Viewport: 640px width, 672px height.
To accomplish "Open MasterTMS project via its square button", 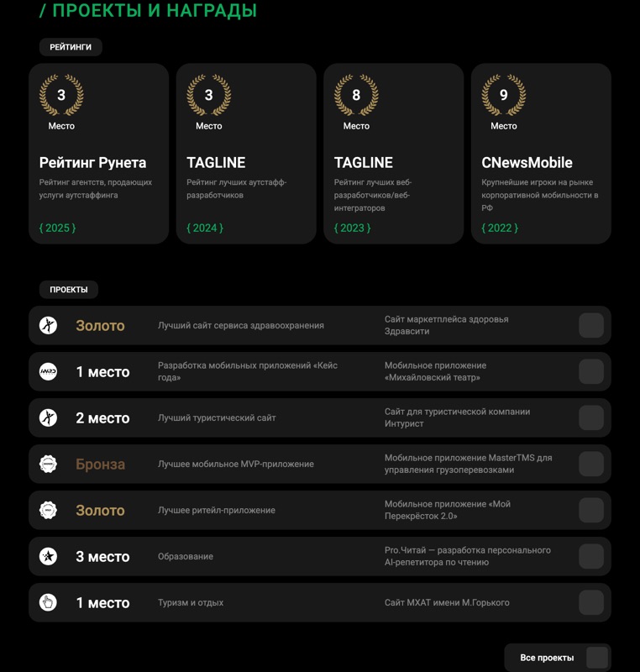I will pyautogui.click(x=591, y=464).
